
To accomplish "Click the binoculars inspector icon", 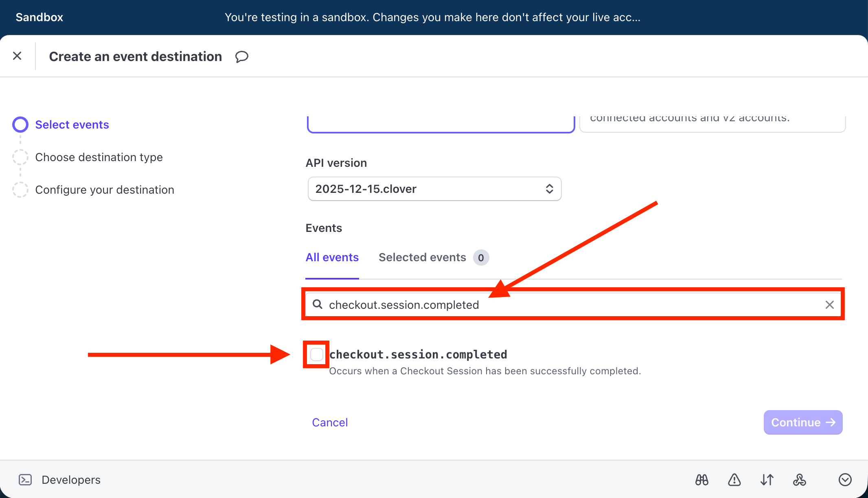I will point(702,480).
